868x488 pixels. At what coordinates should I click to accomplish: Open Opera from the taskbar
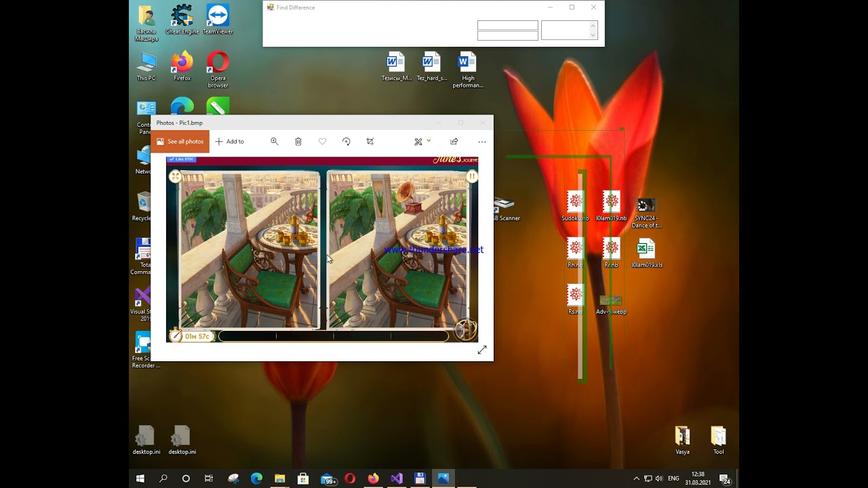click(350, 479)
